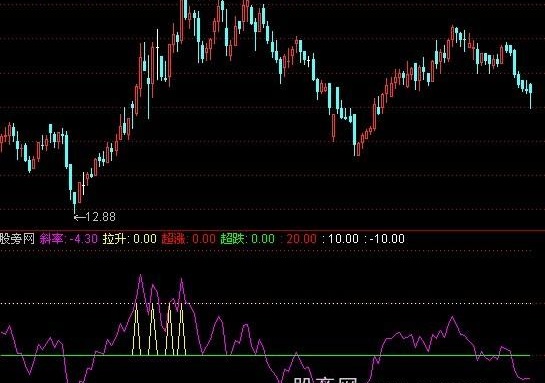545x383 pixels.
Task: Click the 股旁网 indicator name label
Action: (x=17, y=239)
